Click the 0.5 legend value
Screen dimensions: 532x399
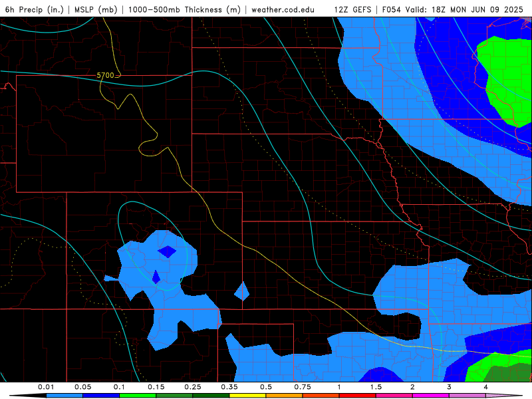(266, 387)
